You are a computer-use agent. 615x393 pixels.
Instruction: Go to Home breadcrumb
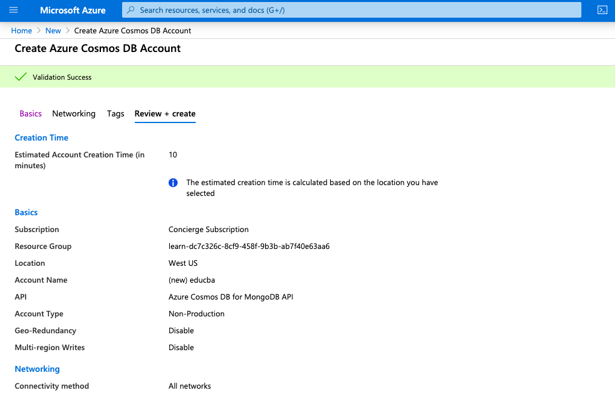pos(21,31)
